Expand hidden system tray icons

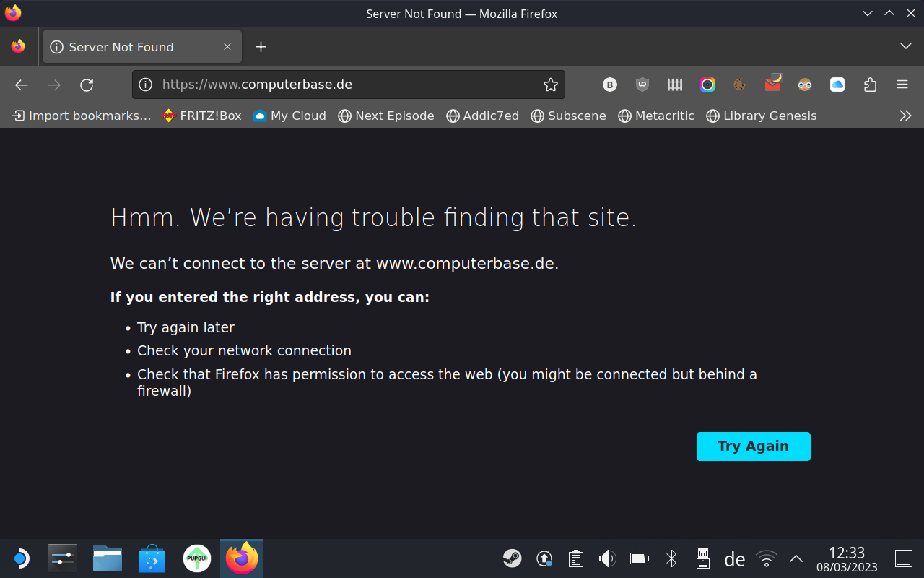[x=796, y=558]
